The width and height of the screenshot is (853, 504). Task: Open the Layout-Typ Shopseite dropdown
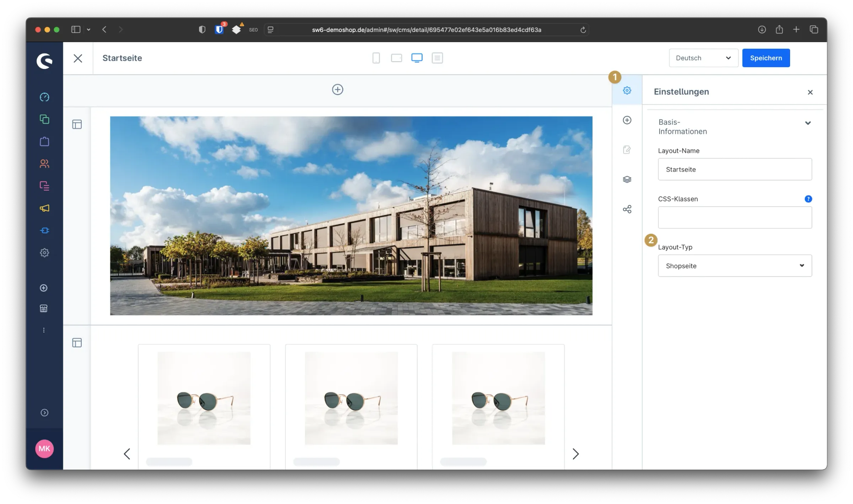tap(735, 266)
